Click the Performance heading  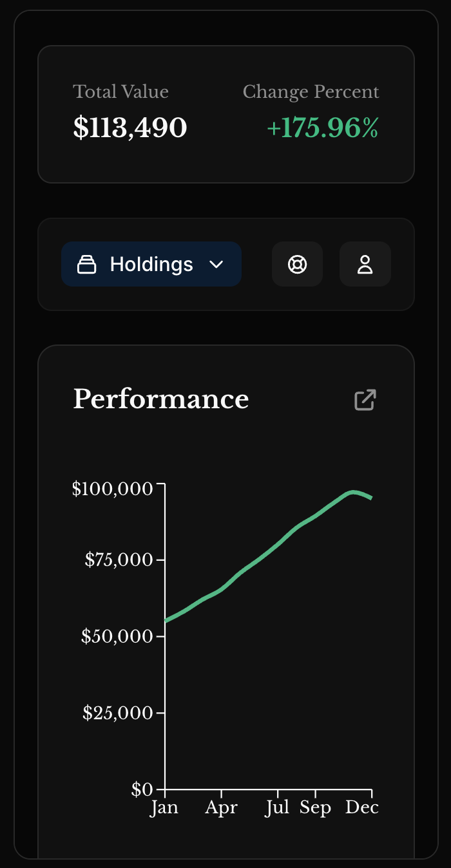161,400
